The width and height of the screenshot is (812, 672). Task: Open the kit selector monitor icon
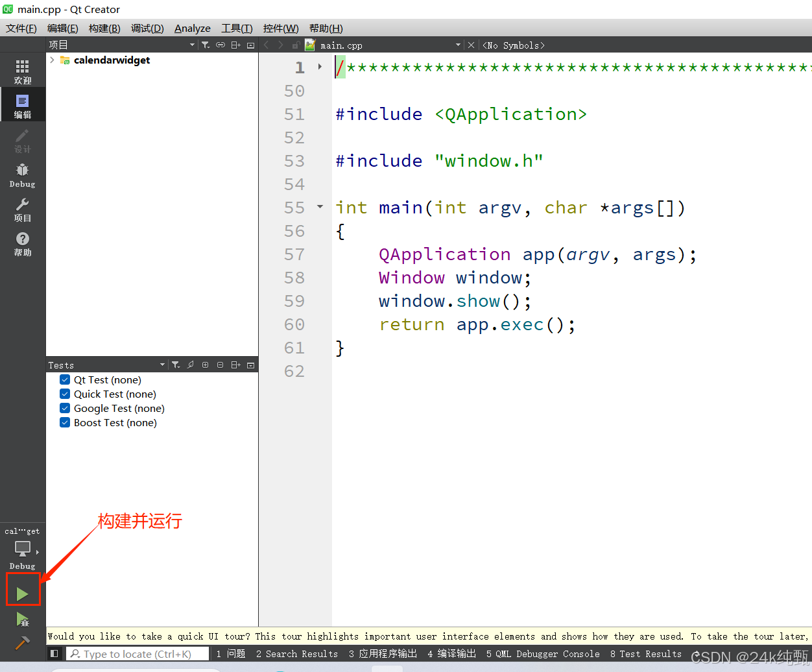point(23,549)
